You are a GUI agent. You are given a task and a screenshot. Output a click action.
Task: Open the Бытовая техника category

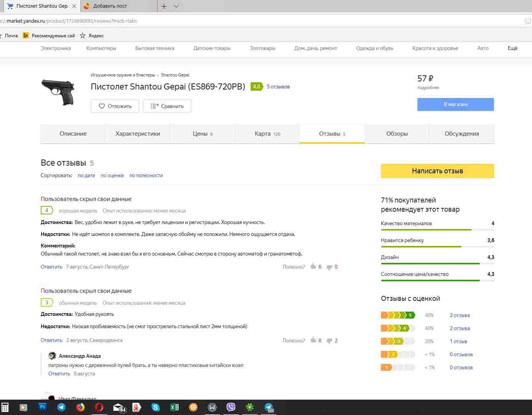(x=155, y=48)
